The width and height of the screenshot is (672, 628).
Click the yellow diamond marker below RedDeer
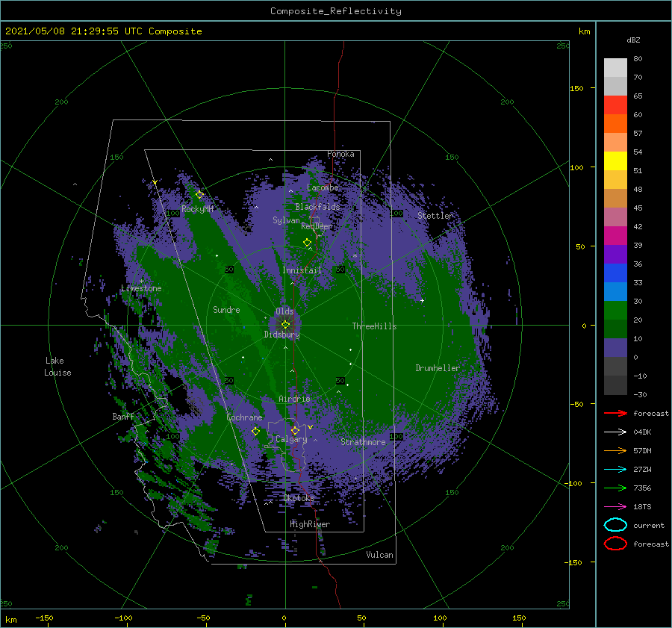[307, 243]
